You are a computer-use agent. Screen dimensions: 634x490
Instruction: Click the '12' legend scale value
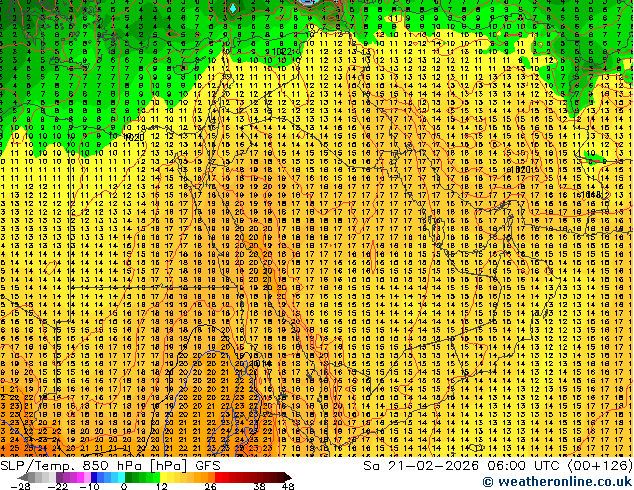[162, 486]
